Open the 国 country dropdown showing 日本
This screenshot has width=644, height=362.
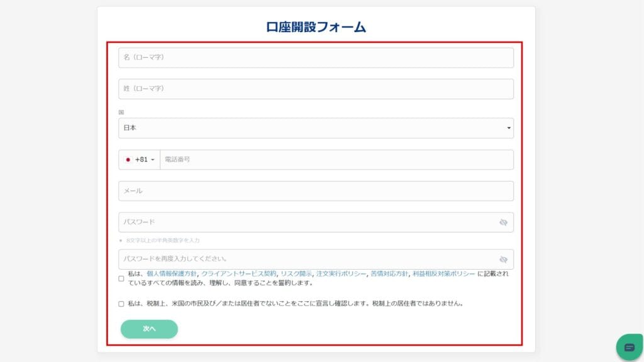pyautogui.click(x=316, y=128)
